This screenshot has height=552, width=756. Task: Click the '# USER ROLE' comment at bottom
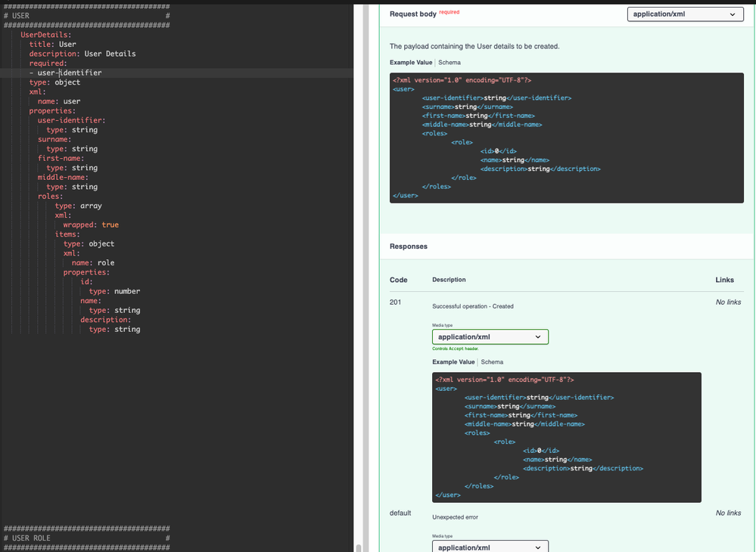click(x=27, y=538)
